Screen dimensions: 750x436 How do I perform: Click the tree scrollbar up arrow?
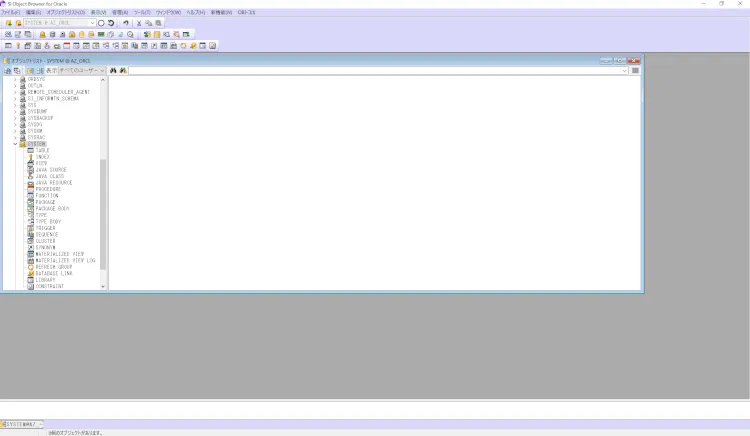point(103,79)
